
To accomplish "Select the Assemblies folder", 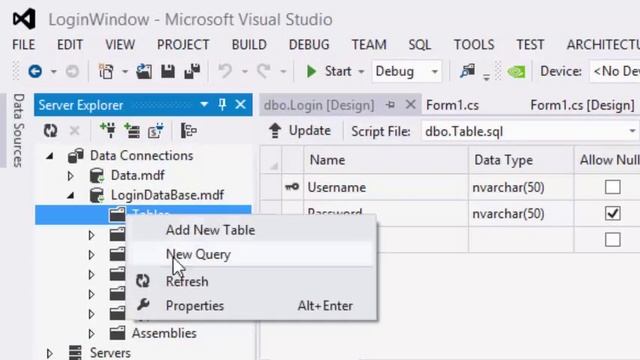I will (164, 333).
